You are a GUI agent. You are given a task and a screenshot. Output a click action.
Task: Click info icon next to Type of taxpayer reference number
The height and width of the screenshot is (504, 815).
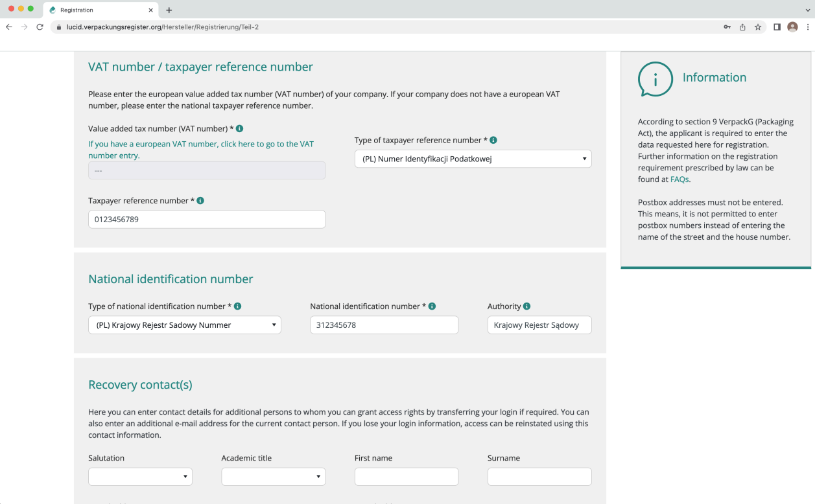[493, 141]
